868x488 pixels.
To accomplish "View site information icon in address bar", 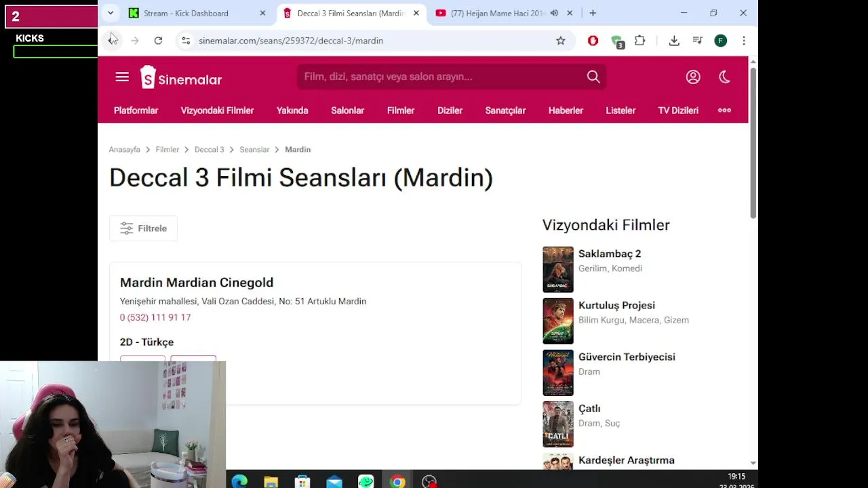I will coord(186,41).
